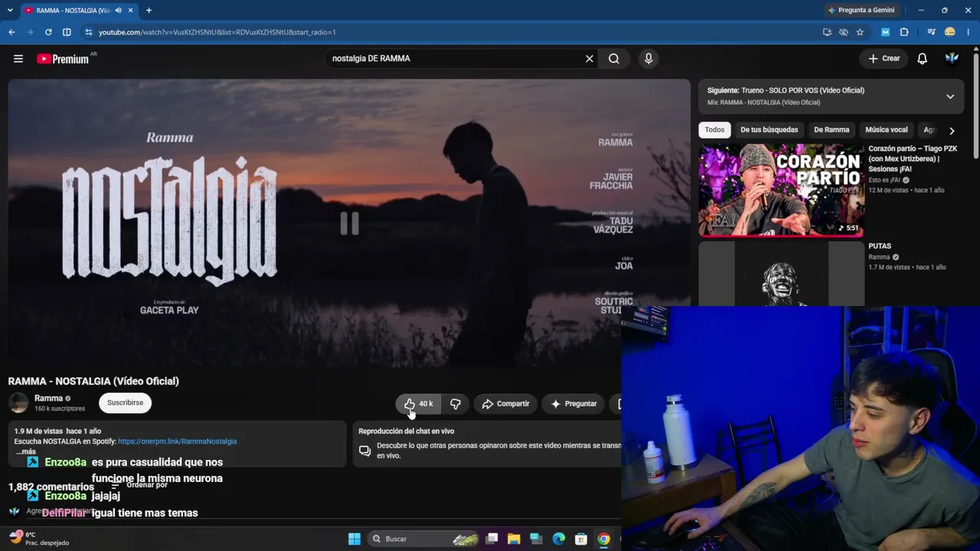
Task: Dislike the video with thumbs down
Action: coord(456,403)
